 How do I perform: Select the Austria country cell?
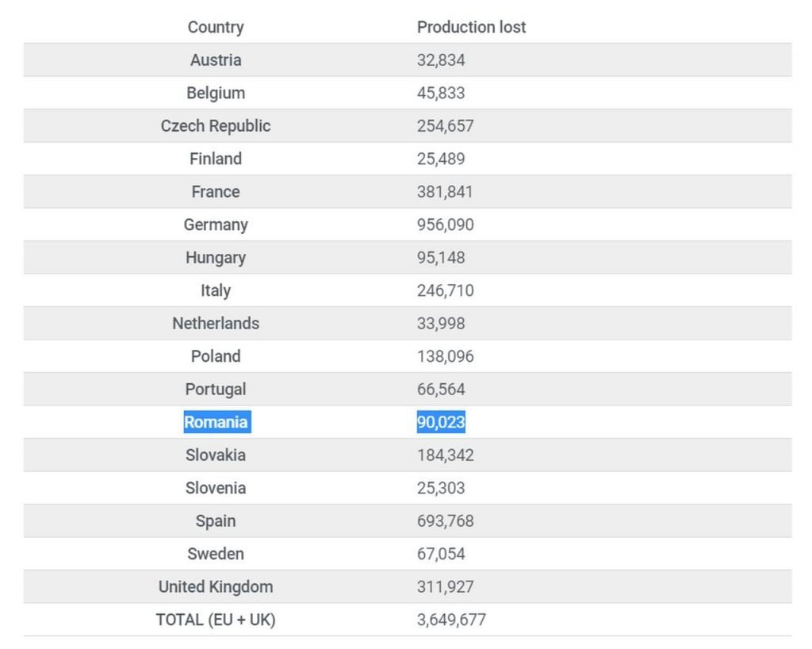pos(216,60)
